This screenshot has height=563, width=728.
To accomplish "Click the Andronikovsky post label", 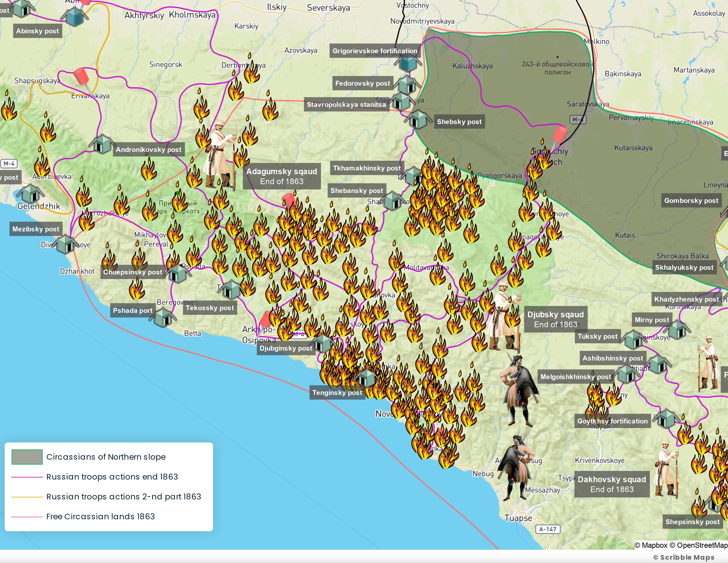I will point(149,149).
